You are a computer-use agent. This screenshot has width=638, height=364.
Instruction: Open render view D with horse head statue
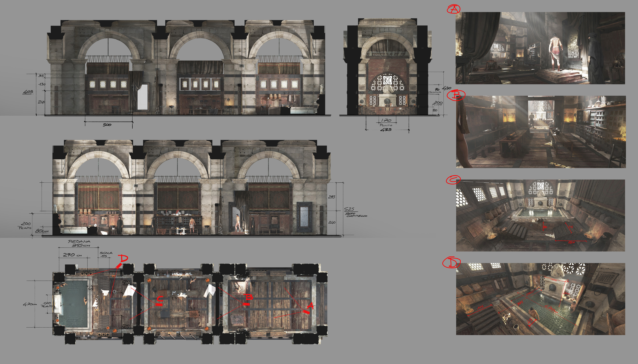point(540,299)
